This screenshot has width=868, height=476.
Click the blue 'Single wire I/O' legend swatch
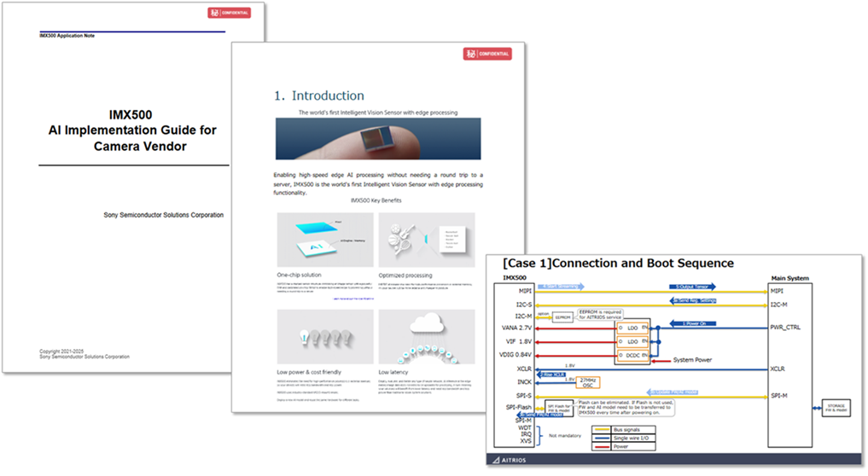(x=602, y=438)
